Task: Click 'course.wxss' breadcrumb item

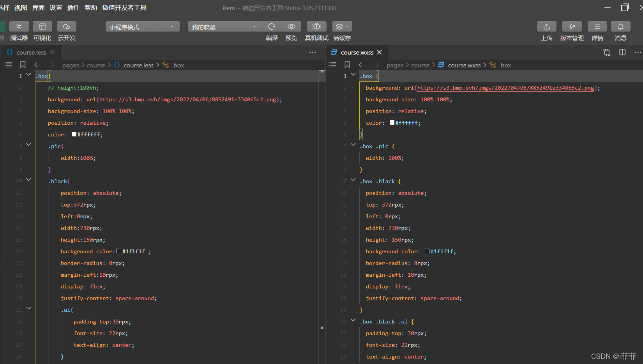Action: coord(464,65)
